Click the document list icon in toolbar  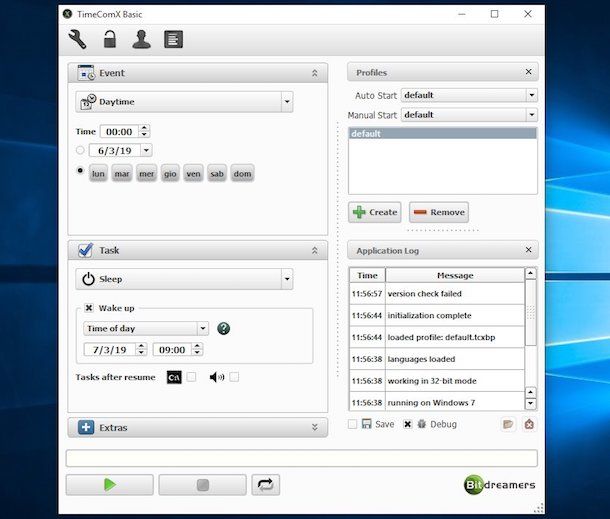[x=174, y=40]
